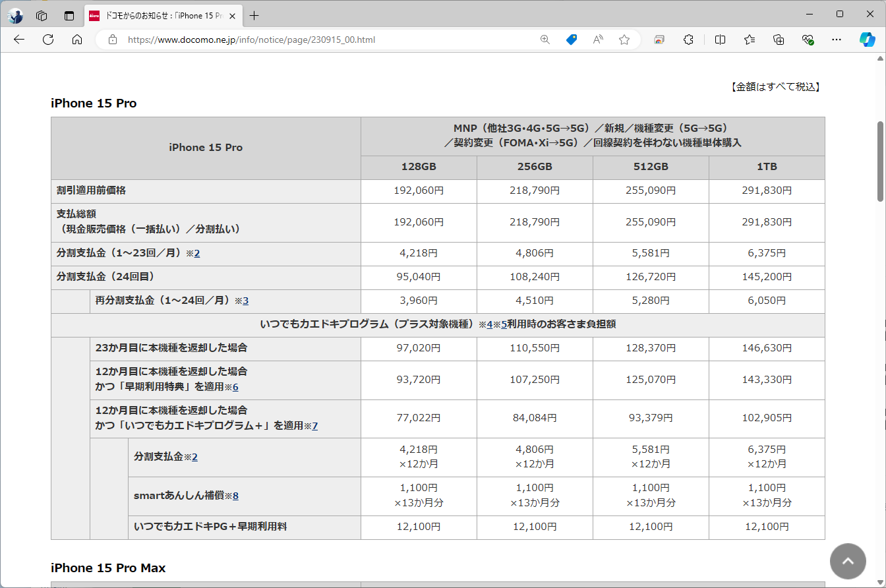Screen dimensions: 886x588
Task: Click the blue shopping tag icon
Action: pyautogui.click(x=571, y=40)
